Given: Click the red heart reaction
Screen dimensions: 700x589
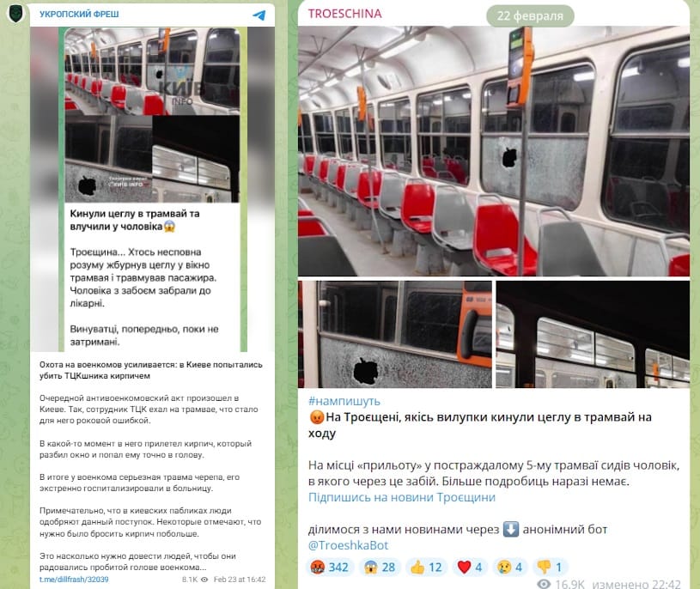Looking at the screenshot, I should click(x=470, y=568).
